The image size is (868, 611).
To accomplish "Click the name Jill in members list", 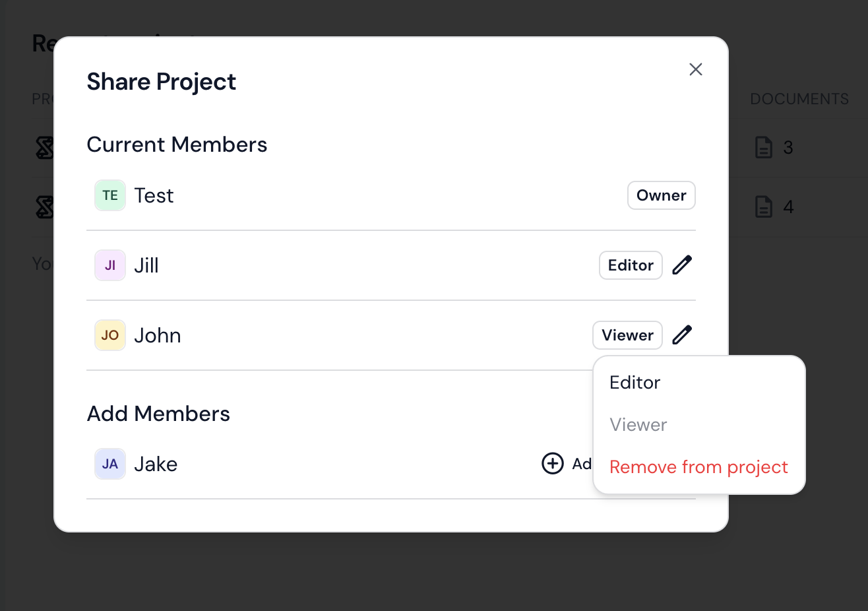I will (146, 265).
